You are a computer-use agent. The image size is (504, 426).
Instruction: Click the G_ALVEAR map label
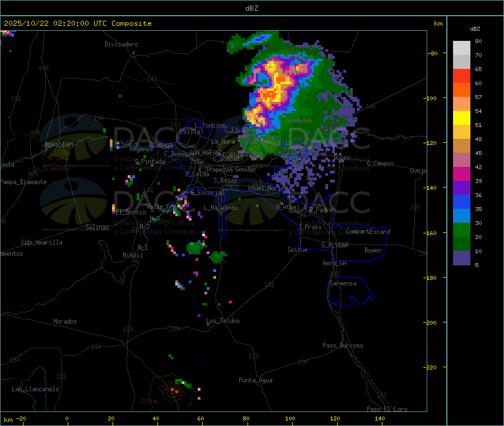[x=335, y=245]
